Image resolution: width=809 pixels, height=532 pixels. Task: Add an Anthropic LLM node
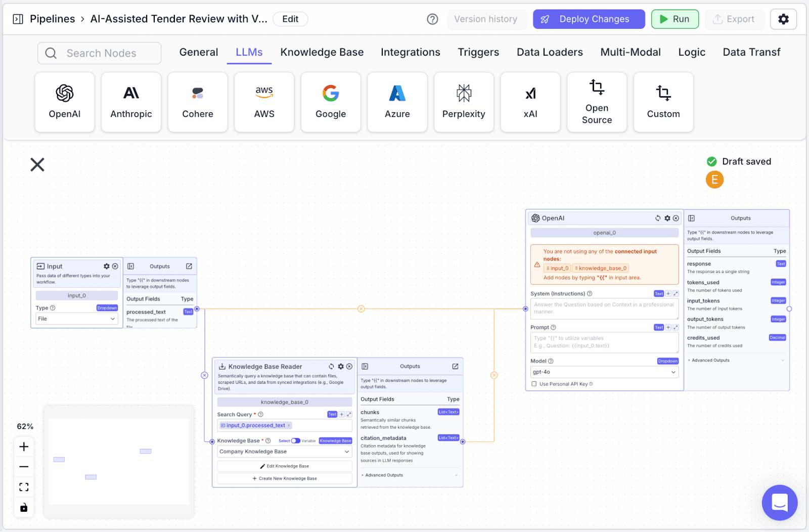click(131, 102)
